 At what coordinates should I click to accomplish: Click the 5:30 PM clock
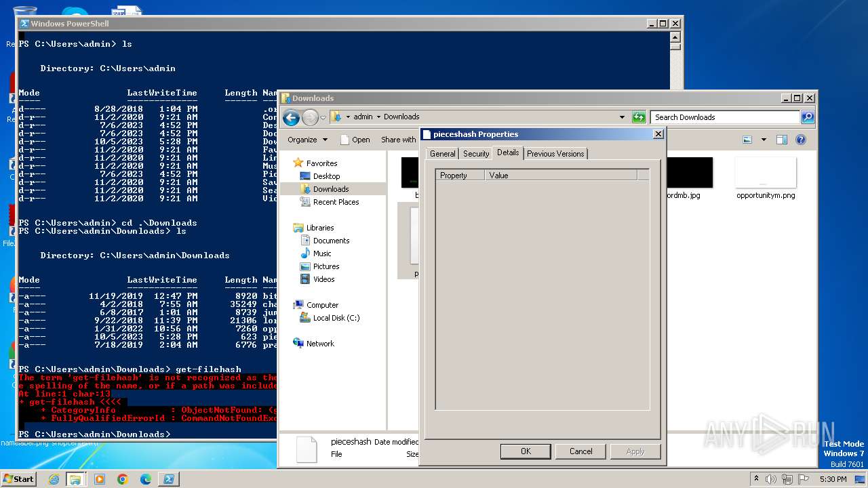click(833, 479)
